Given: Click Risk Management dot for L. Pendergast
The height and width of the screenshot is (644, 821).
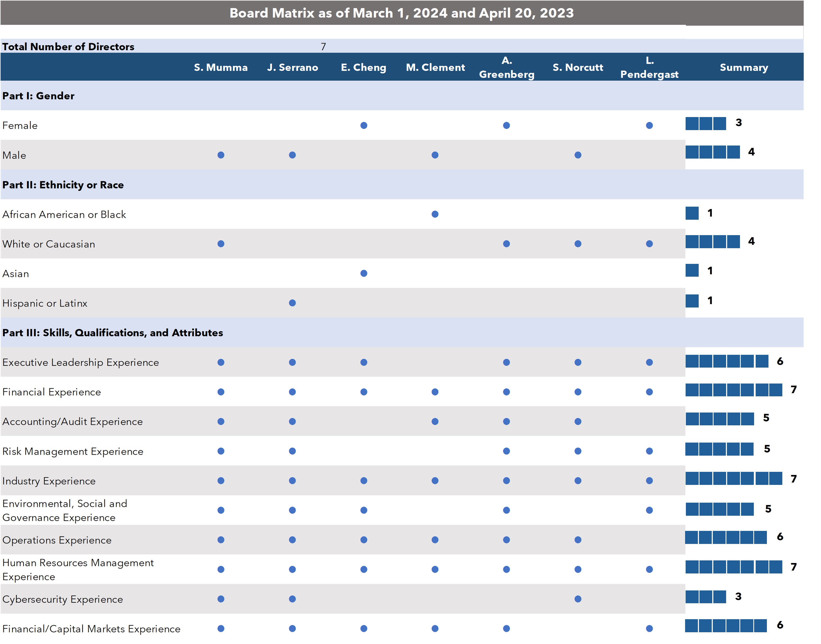Looking at the screenshot, I should coord(649,451).
